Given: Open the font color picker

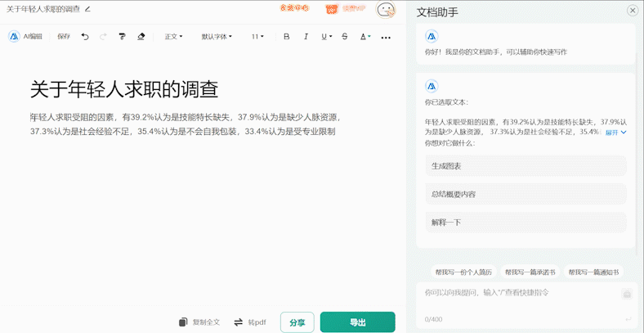Looking at the screenshot, I should [x=364, y=37].
